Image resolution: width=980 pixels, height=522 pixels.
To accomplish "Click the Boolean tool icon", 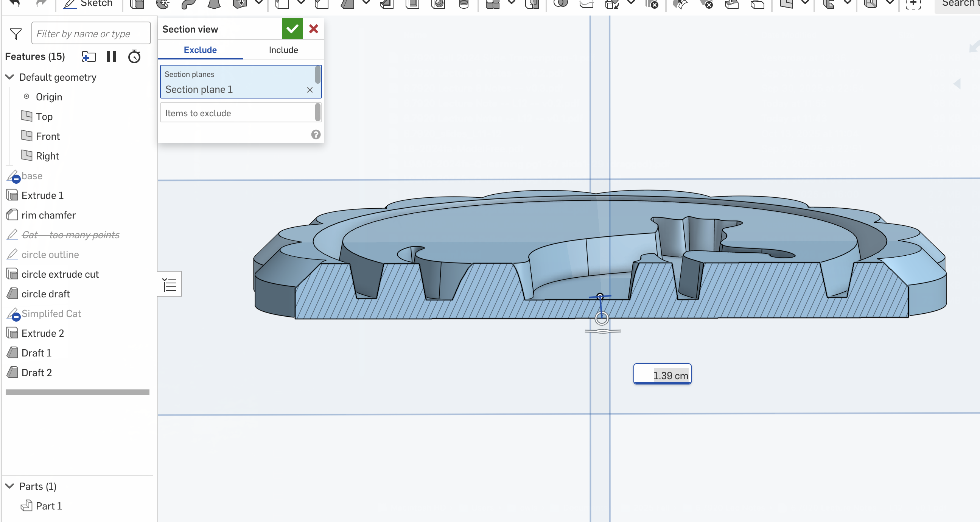I will 560,4.
